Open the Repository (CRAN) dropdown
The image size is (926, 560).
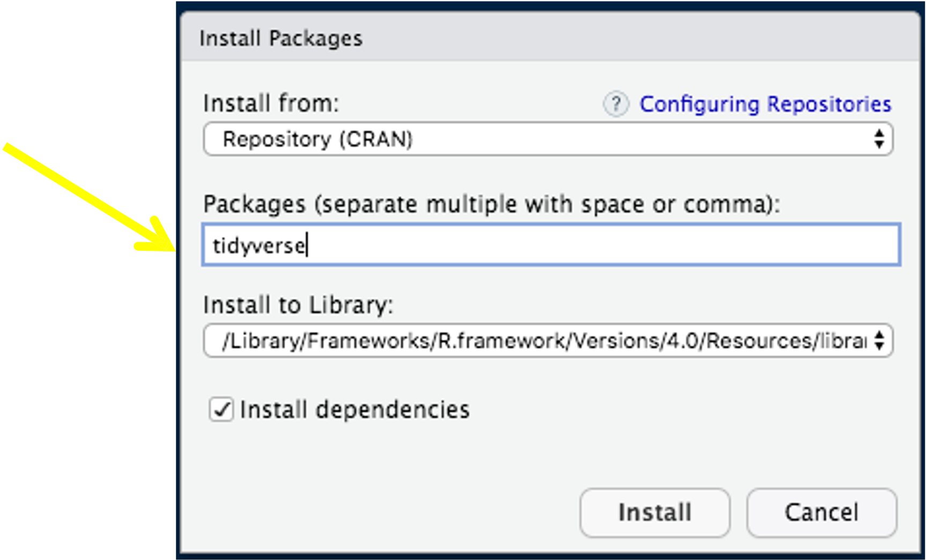pyautogui.click(x=547, y=139)
